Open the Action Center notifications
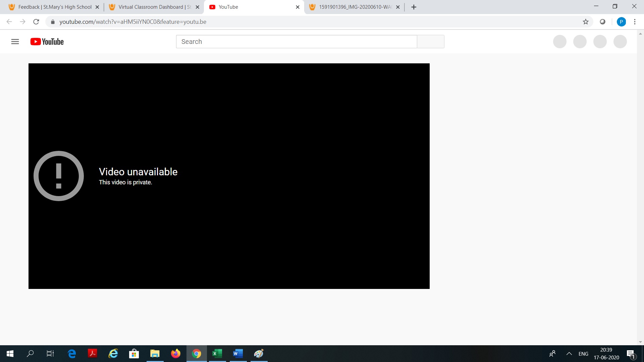The width and height of the screenshot is (644, 362). click(x=631, y=354)
